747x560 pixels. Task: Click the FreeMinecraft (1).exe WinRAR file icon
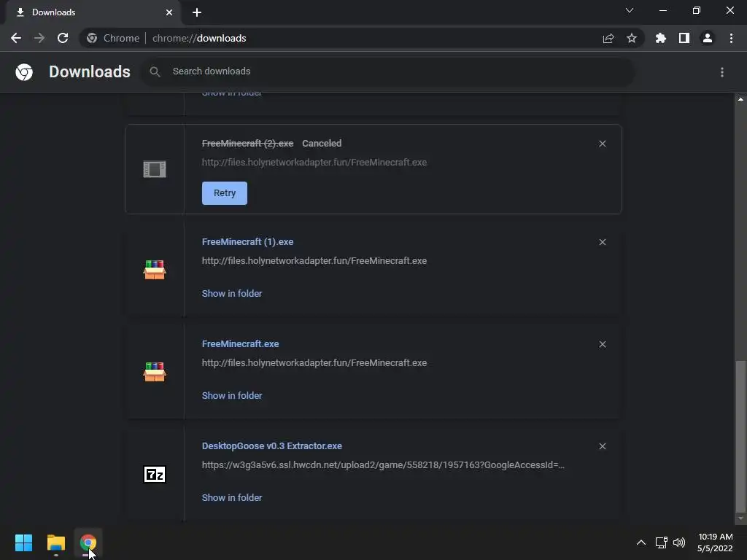click(x=155, y=270)
